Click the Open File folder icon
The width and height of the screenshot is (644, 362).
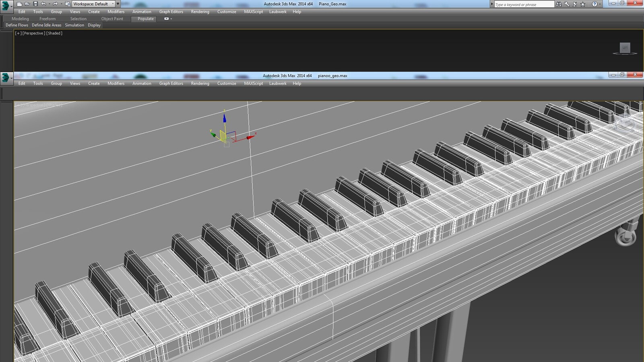27,4
